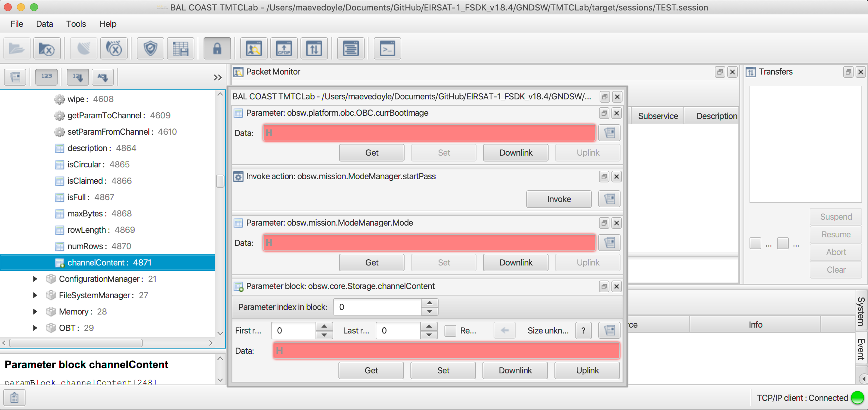Viewport: 868px width, 410px height.
Task: Click the Info column header
Action: 755,324
